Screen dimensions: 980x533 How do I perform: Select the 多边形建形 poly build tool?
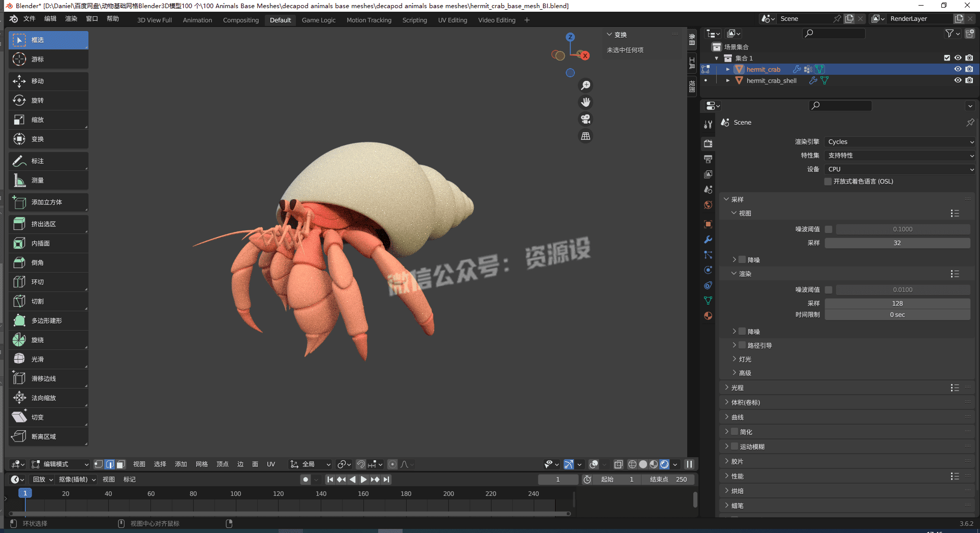click(x=48, y=320)
